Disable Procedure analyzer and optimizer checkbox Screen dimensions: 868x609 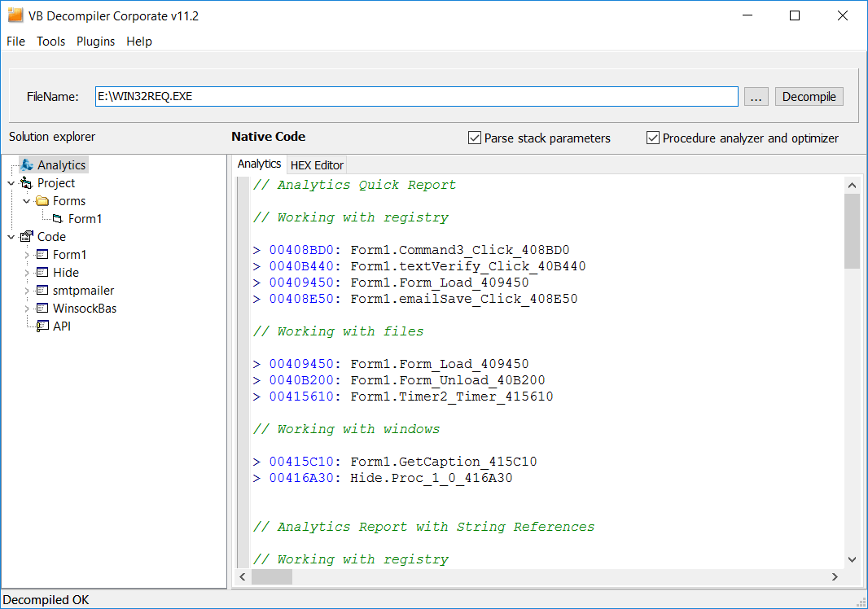[x=653, y=138]
